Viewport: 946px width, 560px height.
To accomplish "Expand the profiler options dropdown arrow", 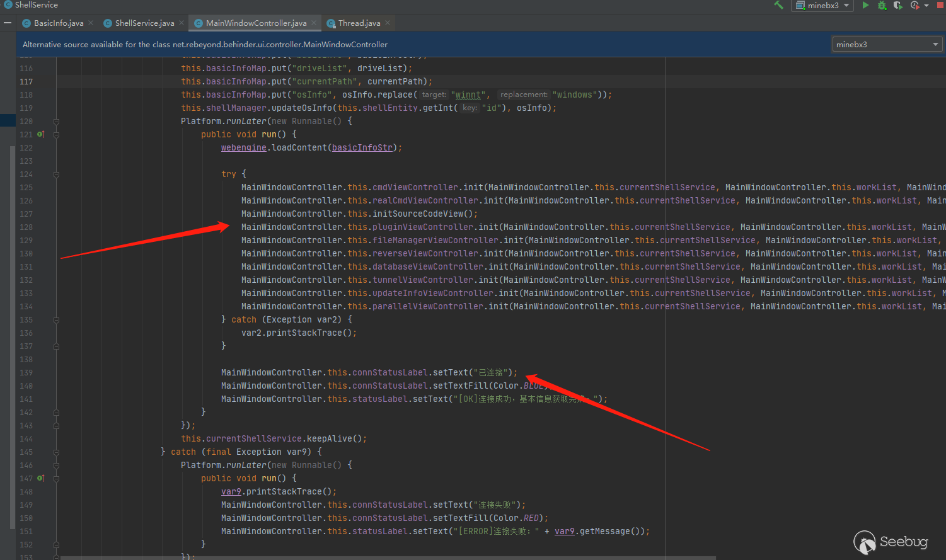I will (926, 6).
